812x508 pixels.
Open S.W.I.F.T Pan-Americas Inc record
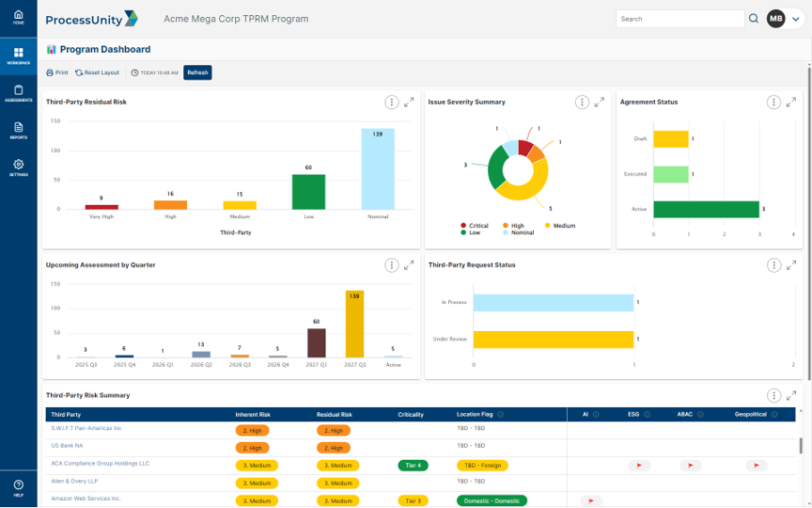[86, 429]
